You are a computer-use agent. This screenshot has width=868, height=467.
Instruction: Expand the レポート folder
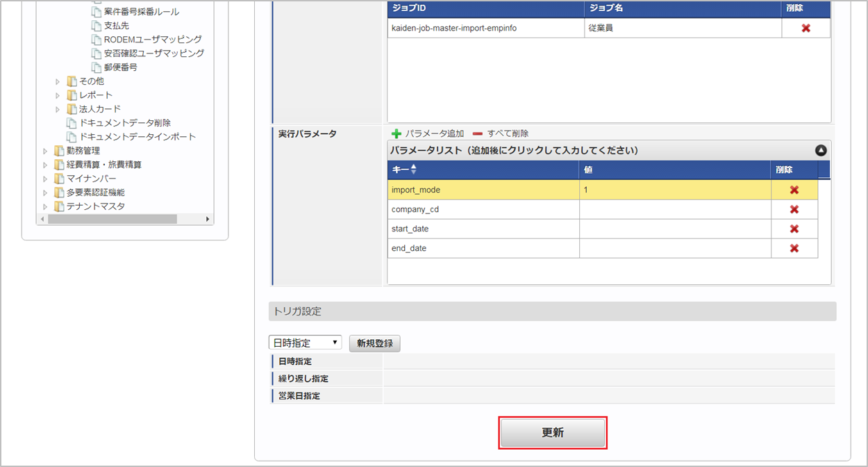click(58, 95)
